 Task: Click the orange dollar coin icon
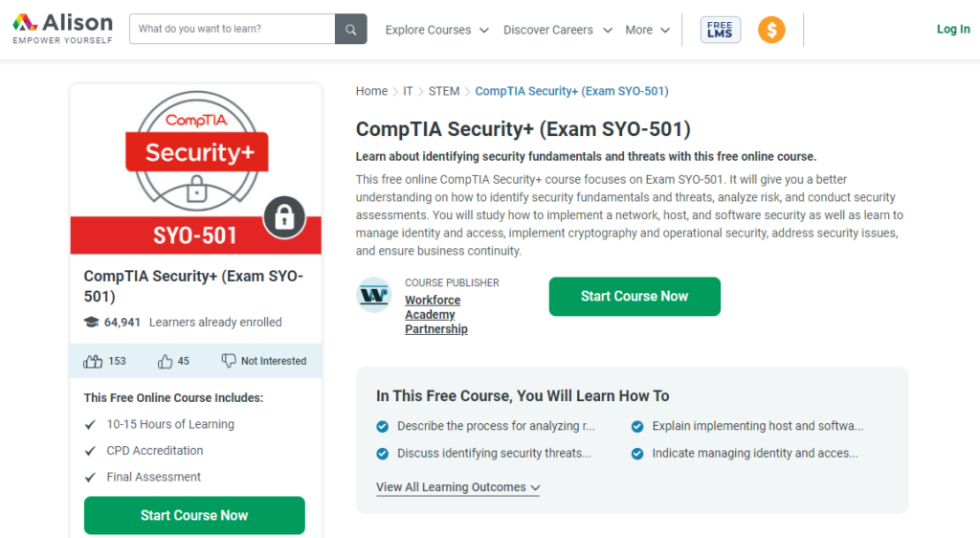click(771, 30)
